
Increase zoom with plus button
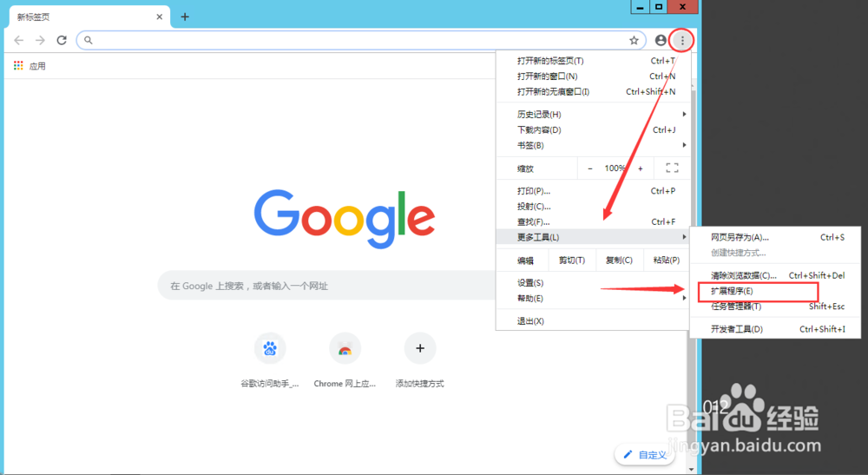pyautogui.click(x=641, y=168)
